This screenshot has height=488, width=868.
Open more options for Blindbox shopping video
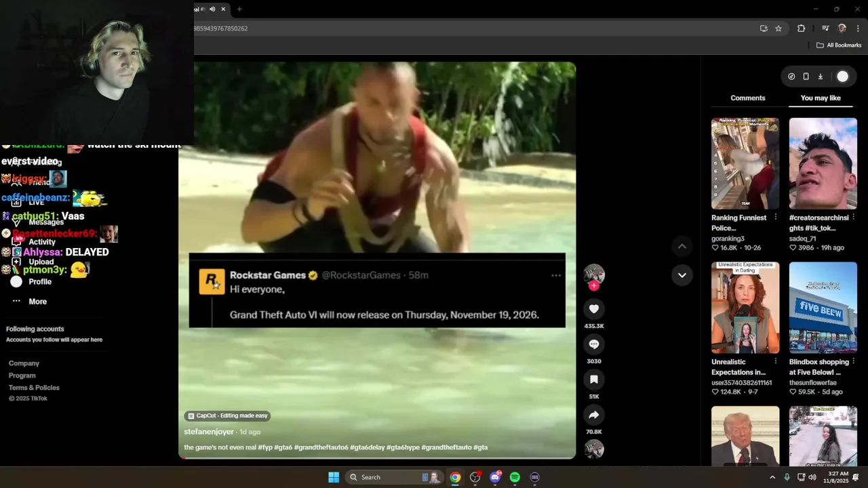pyautogui.click(x=853, y=362)
